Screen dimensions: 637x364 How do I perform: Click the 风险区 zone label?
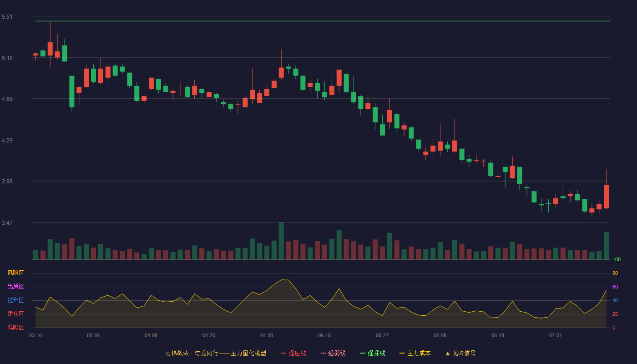15,273
